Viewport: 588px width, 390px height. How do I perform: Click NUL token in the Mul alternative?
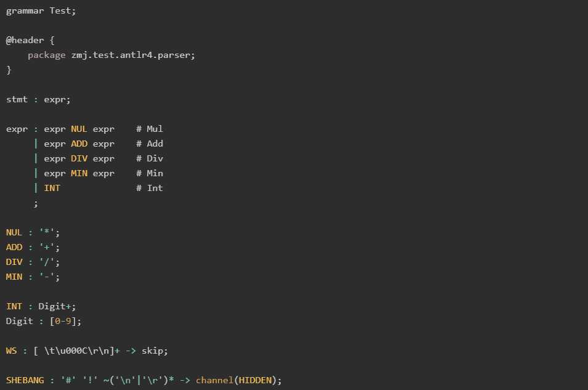79,129
